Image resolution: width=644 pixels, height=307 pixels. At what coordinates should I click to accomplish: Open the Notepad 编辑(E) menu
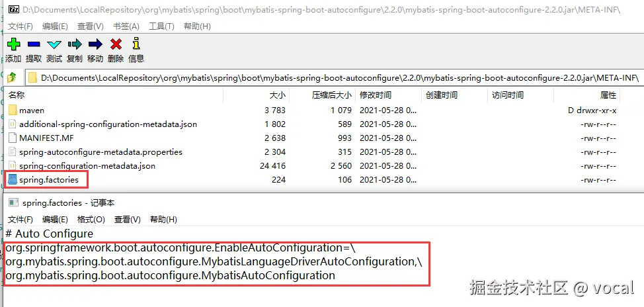click(55, 220)
